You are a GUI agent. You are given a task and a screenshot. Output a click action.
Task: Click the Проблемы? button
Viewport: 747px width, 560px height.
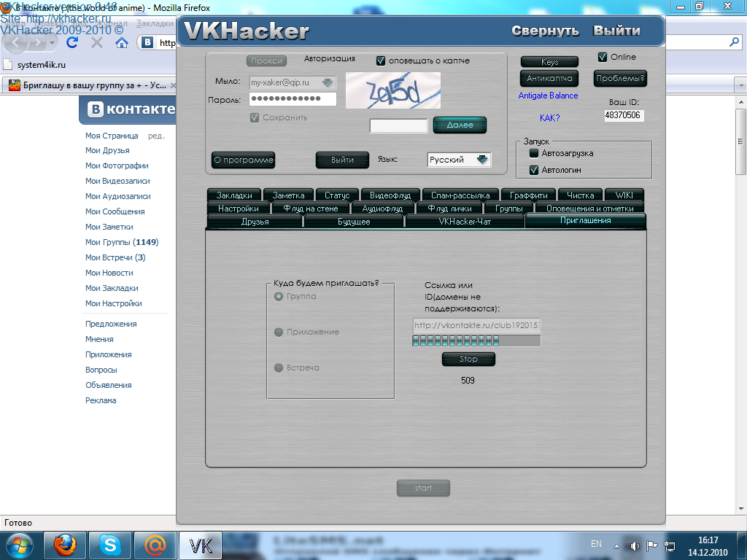click(x=620, y=78)
